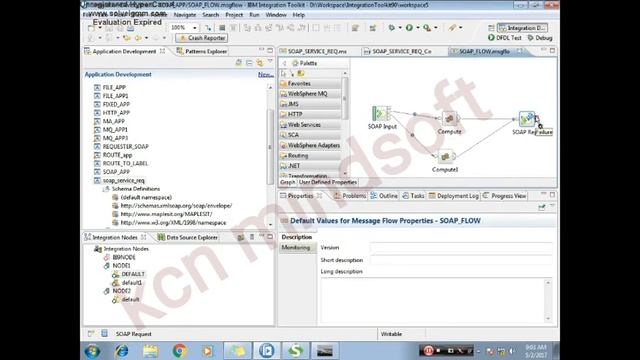Switch to the Graph tab
Screen dimensions: 640x360
[288, 182]
